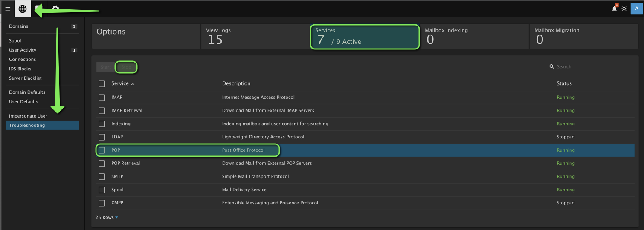Open the Mailbox Indexing tab
644x230 pixels.
coord(474,37)
